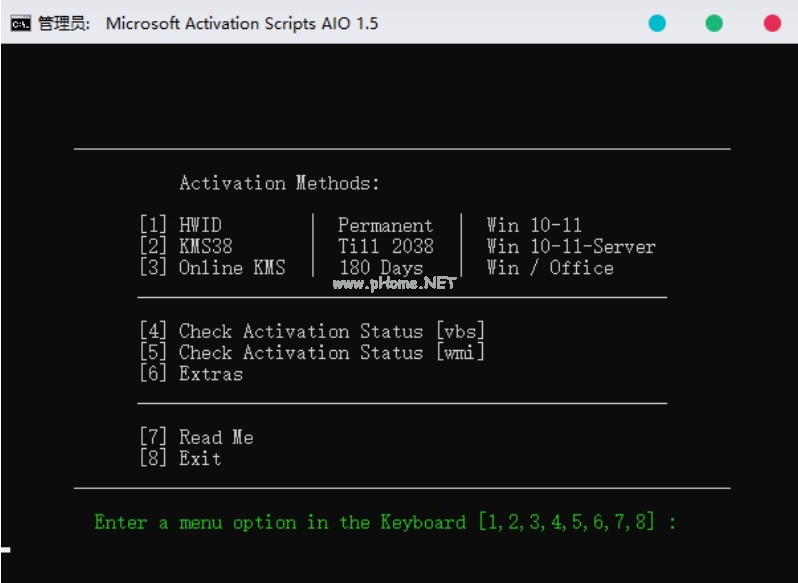Open the [7] Read Me entry

[196, 437]
